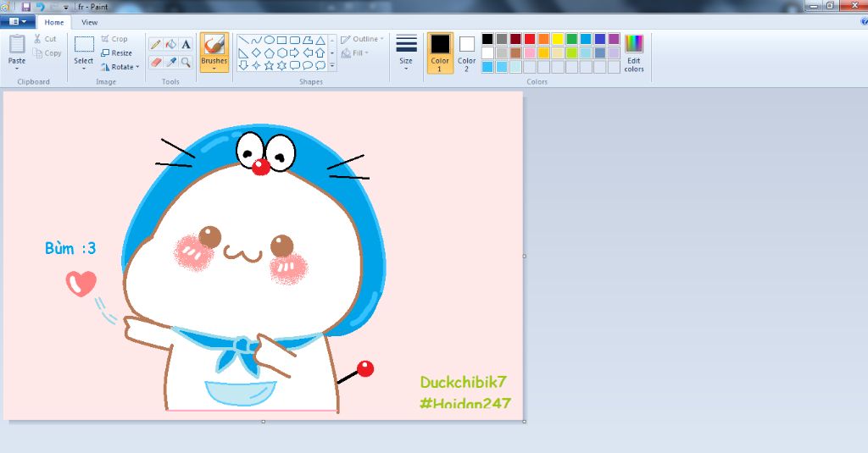Click the Undo arrow in title bar
The width and height of the screenshot is (868, 453).
click(41, 7)
